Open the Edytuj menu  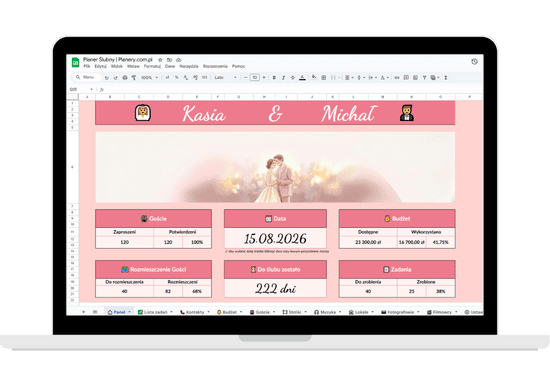click(100, 66)
